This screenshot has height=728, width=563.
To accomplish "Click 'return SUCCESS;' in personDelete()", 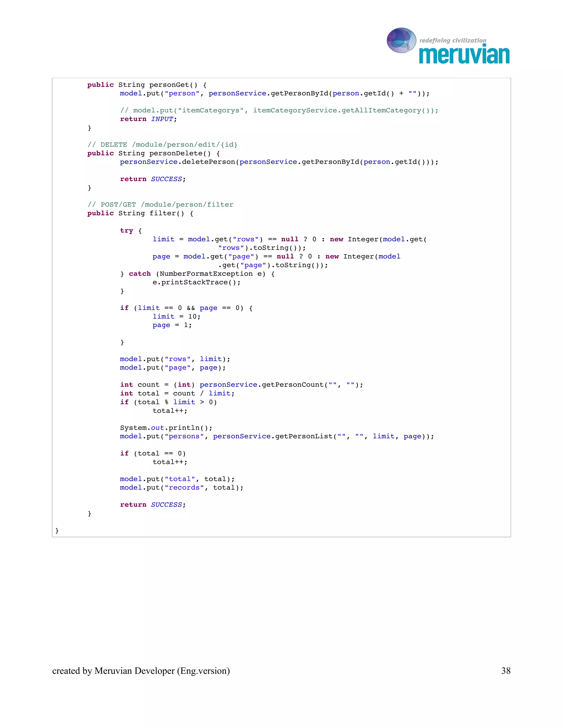I will coord(153,179).
